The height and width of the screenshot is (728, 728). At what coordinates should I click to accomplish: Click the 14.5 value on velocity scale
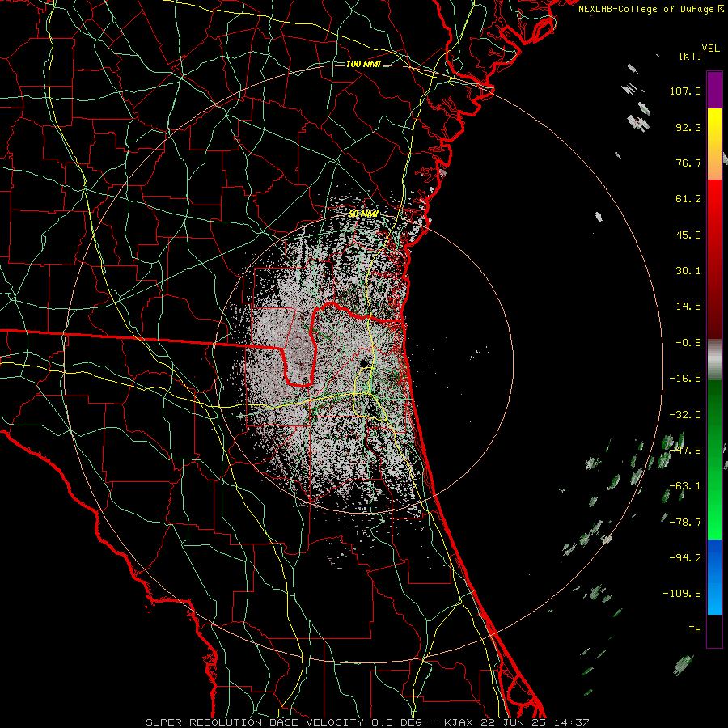(688, 307)
